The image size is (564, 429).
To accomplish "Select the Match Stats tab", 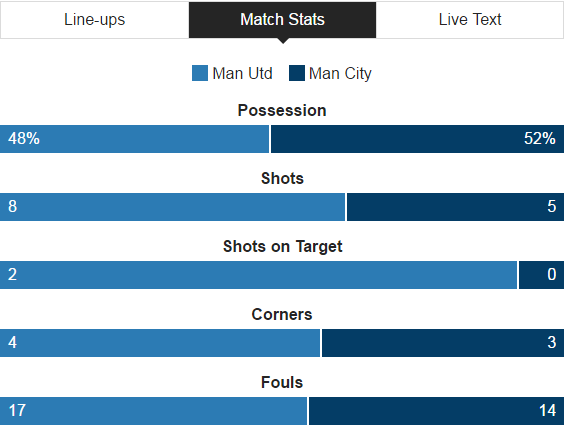I will coord(282,20).
